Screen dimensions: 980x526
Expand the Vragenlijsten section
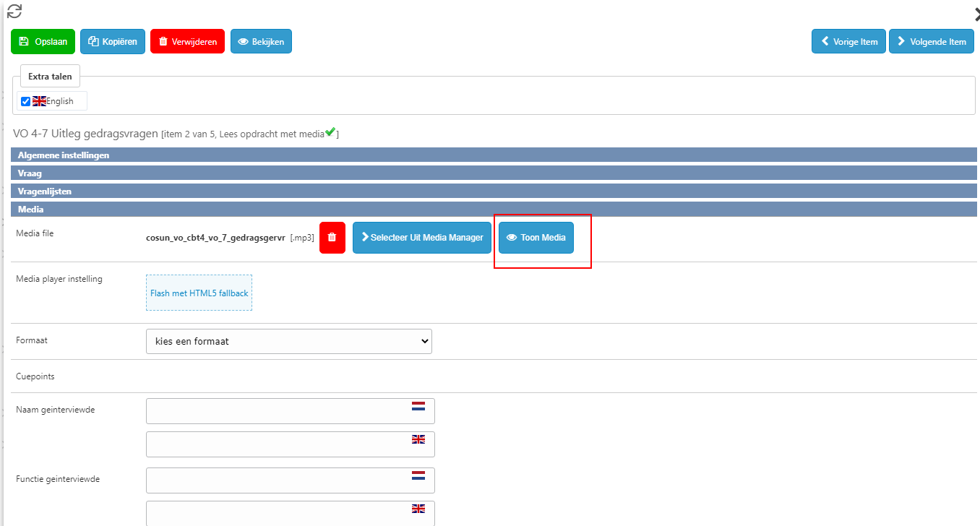tap(45, 191)
